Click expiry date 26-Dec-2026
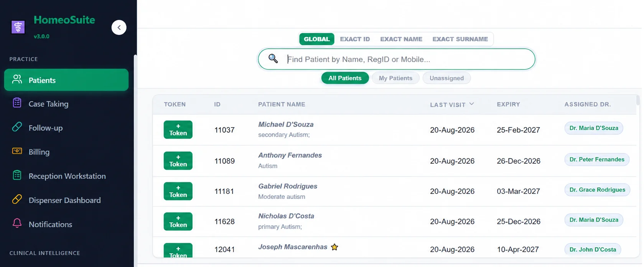644x267 pixels. tap(519, 161)
